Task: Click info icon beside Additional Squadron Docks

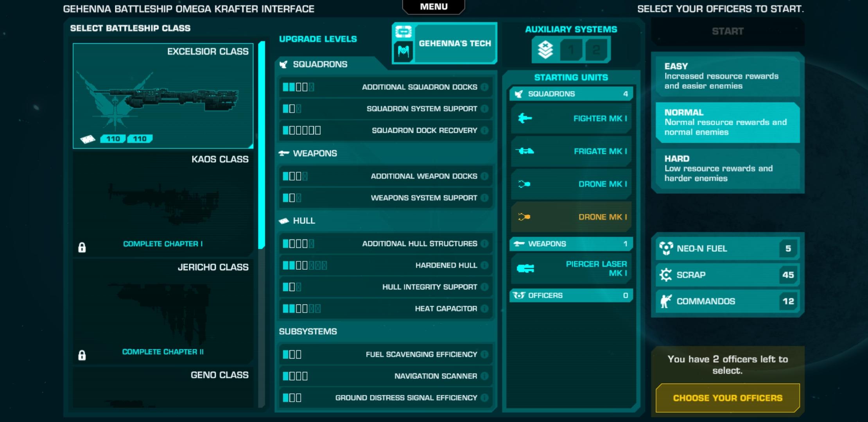Action: [x=484, y=87]
